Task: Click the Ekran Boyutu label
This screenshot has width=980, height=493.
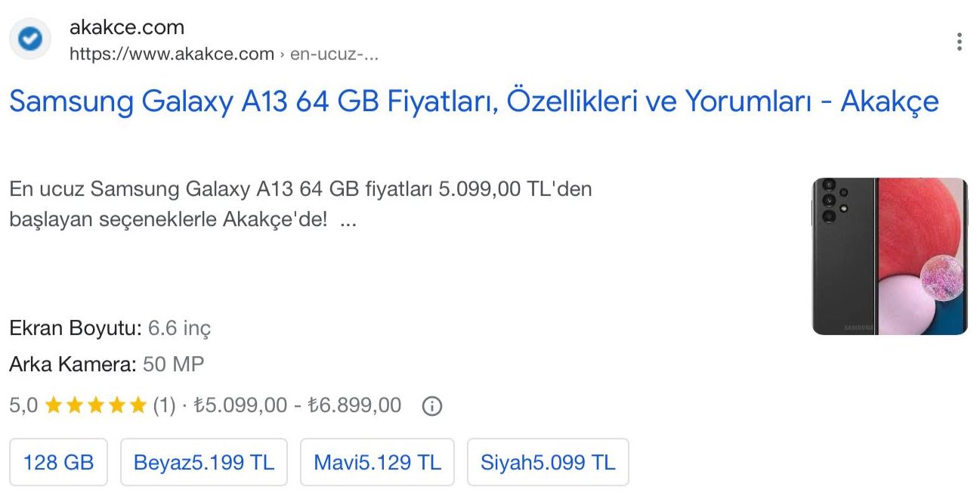Action: [x=76, y=329]
